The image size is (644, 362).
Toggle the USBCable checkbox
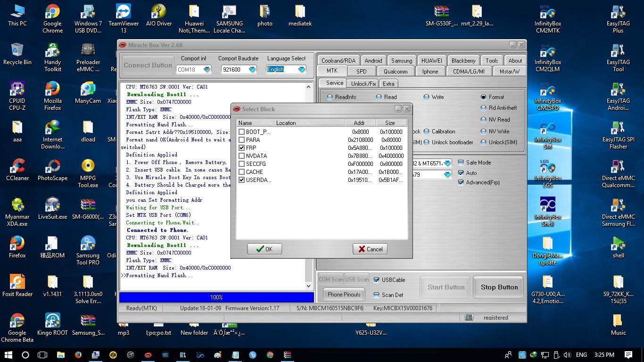pyautogui.click(x=376, y=280)
